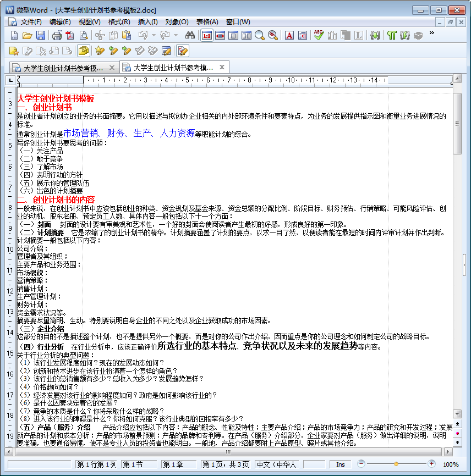471x476 pixels.
Task: Click the zoom out minus button
Action: point(361,463)
